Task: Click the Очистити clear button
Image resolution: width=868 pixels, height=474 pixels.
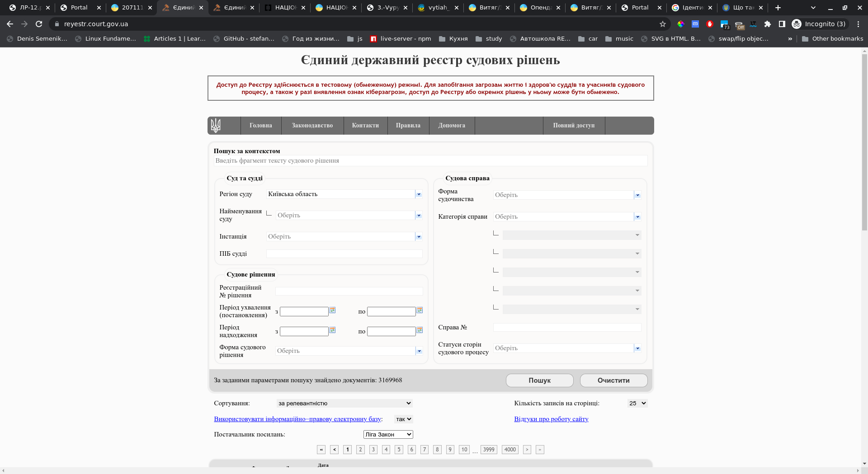Action: tap(613, 380)
